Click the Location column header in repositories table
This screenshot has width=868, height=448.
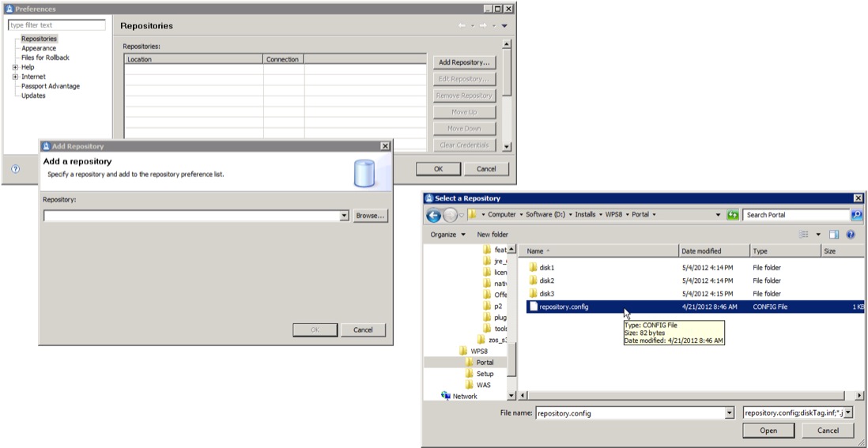tap(193, 59)
